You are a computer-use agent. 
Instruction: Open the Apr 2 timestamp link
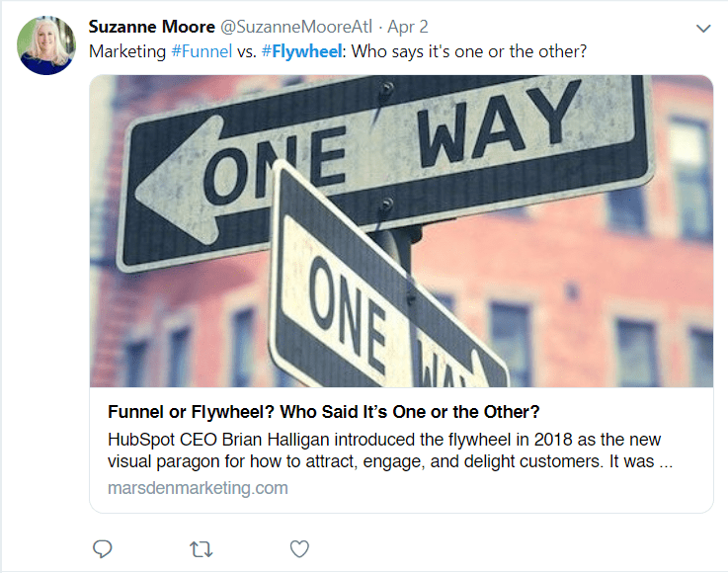click(x=409, y=27)
